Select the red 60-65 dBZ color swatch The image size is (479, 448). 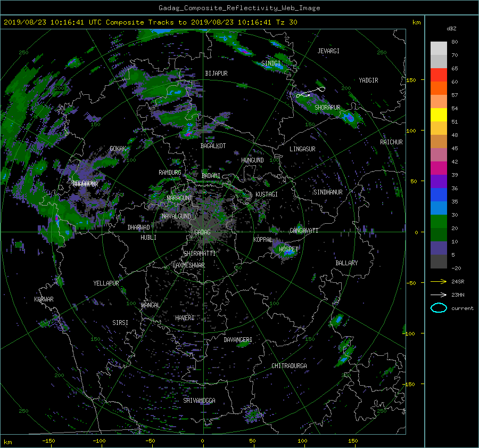[439, 75]
